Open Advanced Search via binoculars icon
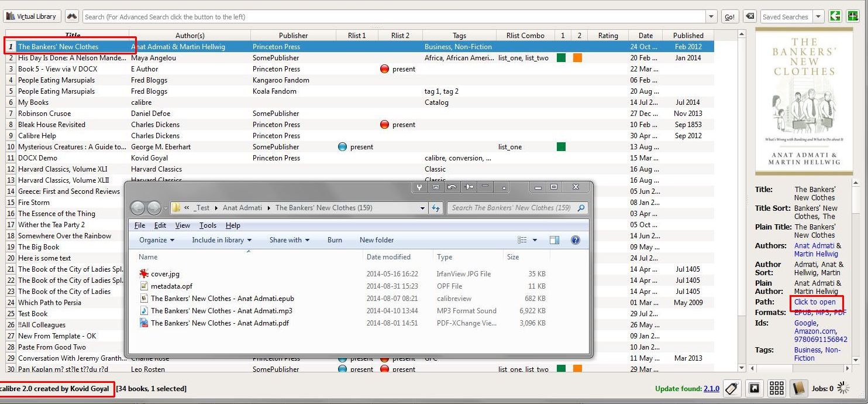 tap(71, 16)
